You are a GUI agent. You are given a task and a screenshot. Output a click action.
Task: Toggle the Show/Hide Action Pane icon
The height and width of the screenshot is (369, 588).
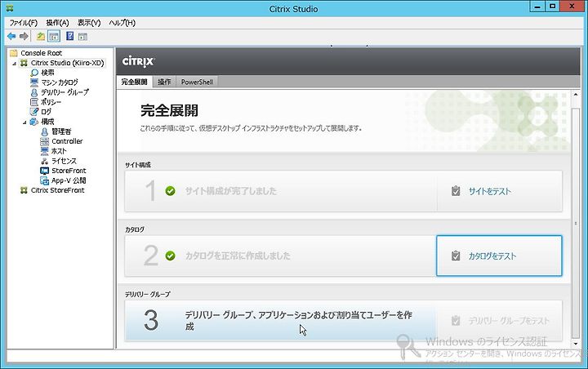[x=82, y=37]
